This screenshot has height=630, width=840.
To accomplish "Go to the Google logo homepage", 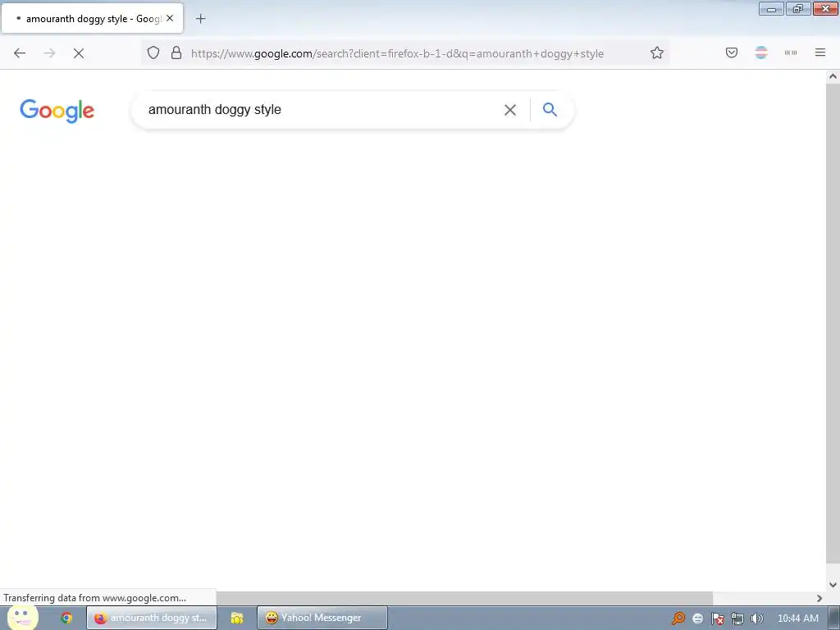I will tap(57, 111).
